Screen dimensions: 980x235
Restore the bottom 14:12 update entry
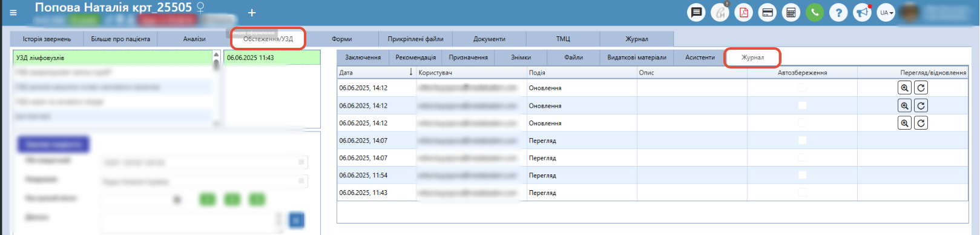[921, 123]
